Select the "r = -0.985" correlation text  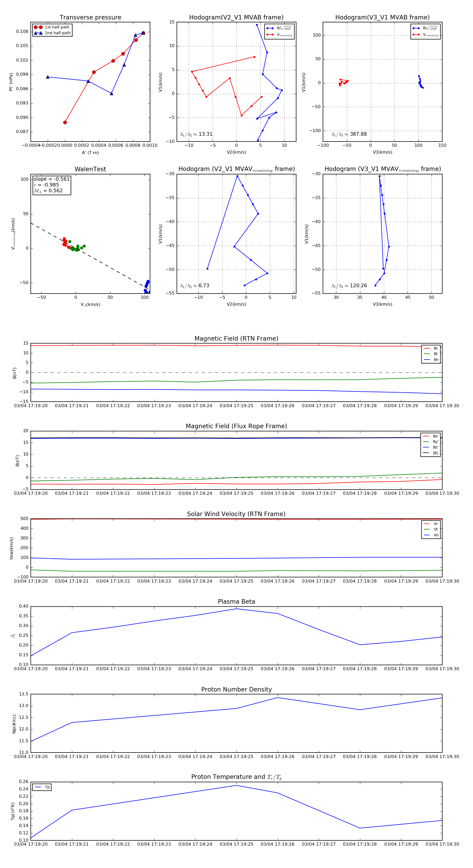coord(47,185)
